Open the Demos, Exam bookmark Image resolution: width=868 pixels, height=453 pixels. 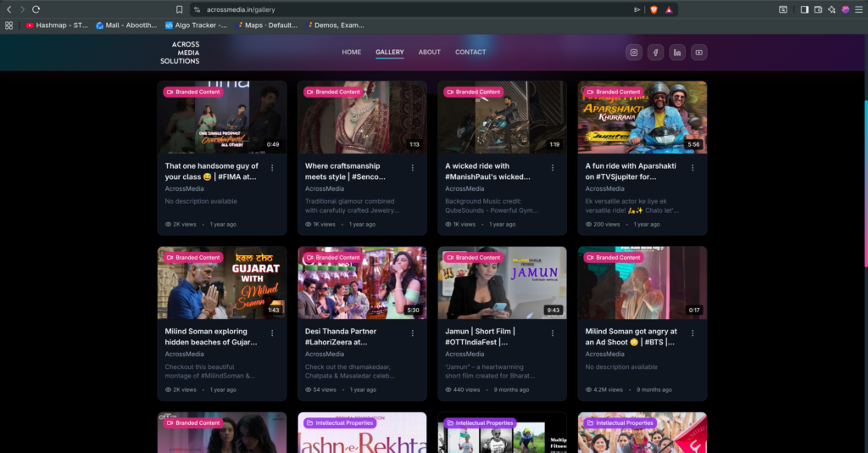coord(336,25)
